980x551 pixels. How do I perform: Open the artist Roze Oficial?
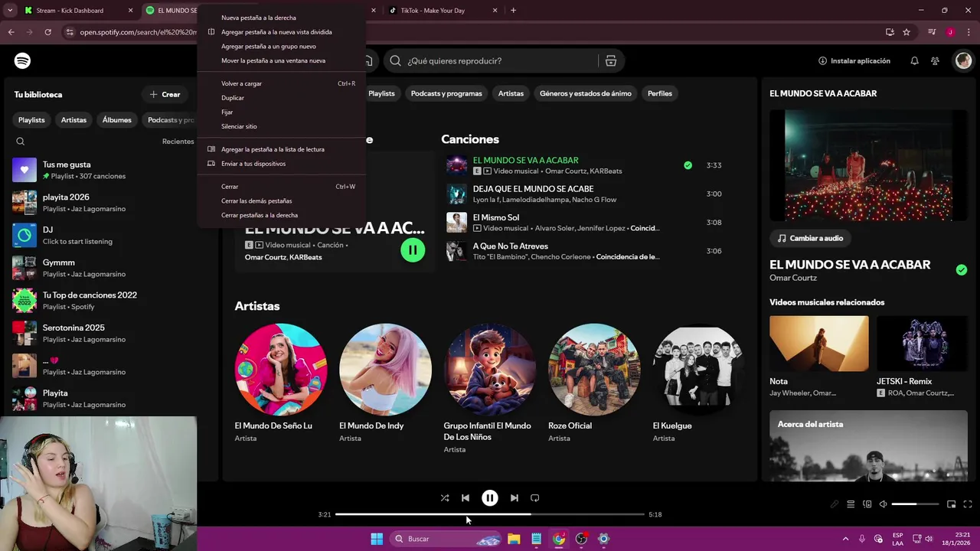coord(594,382)
